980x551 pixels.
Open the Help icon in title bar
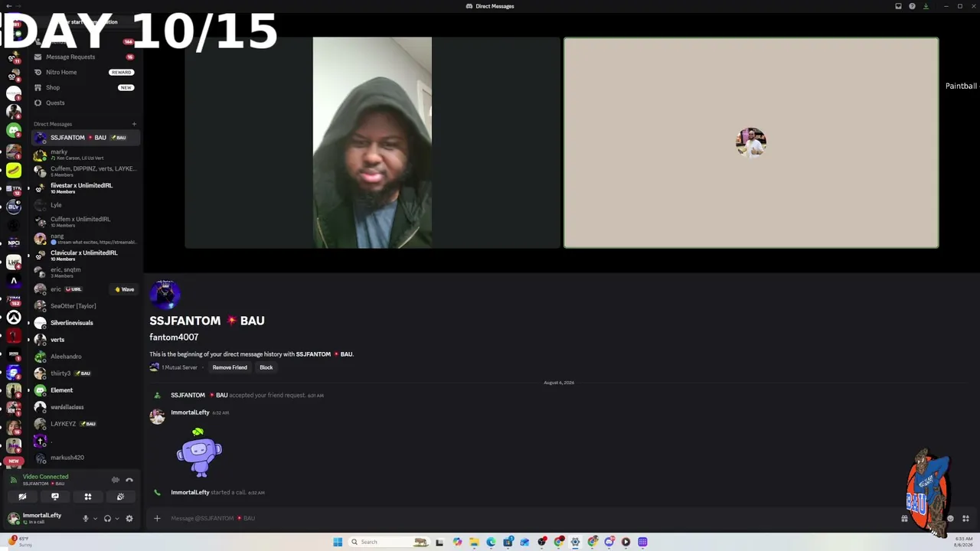tap(912, 6)
